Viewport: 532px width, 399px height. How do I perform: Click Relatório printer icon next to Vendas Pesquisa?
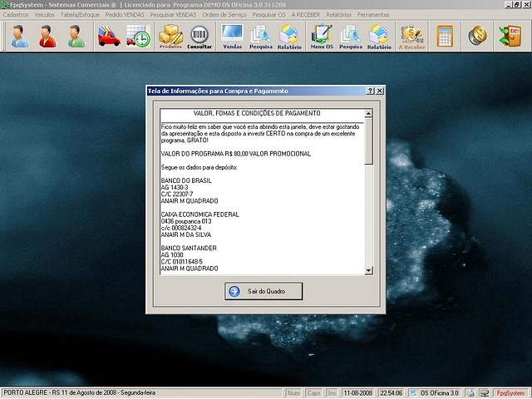(x=289, y=37)
